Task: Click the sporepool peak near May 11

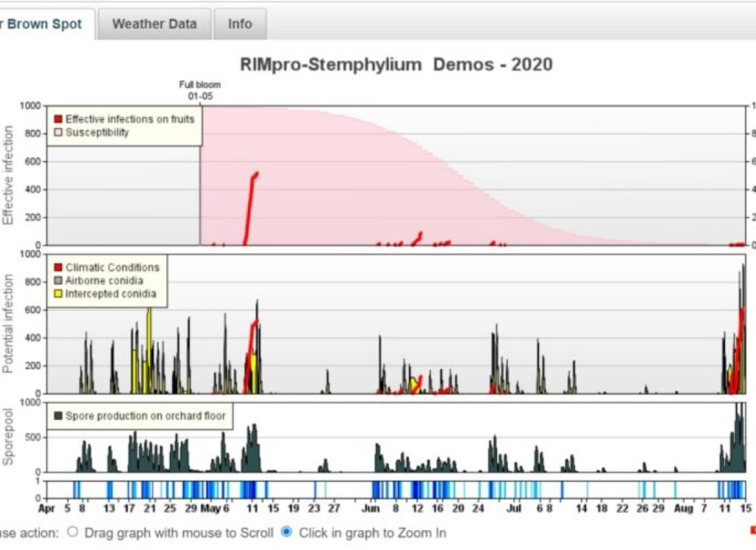Action: (x=251, y=448)
